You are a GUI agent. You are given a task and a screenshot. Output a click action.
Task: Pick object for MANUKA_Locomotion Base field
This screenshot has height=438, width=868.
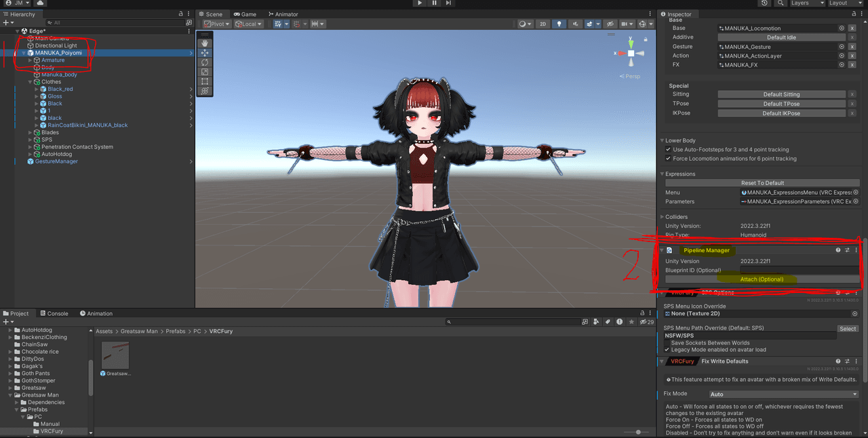click(x=842, y=28)
